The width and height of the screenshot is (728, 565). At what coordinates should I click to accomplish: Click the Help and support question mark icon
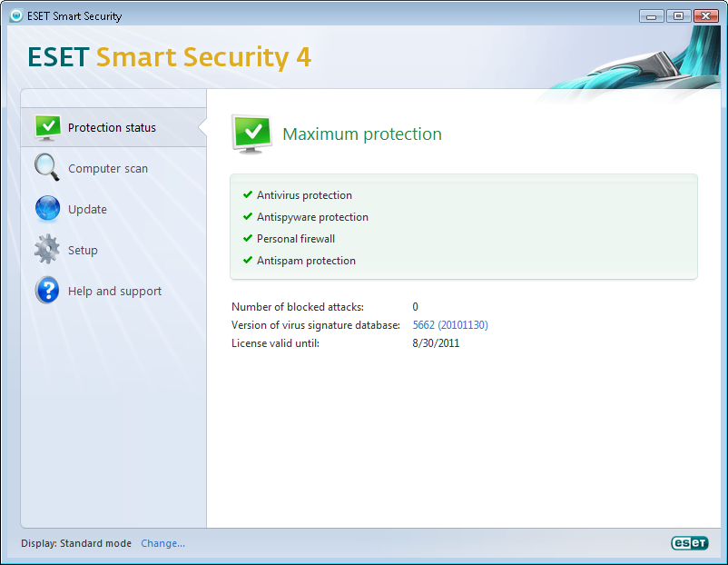[47, 291]
